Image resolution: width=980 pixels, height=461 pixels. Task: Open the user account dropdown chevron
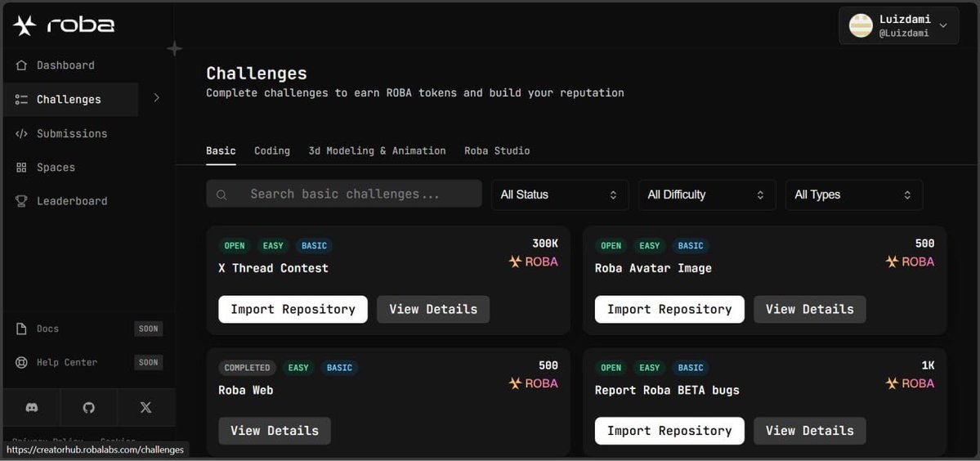(x=944, y=25)
